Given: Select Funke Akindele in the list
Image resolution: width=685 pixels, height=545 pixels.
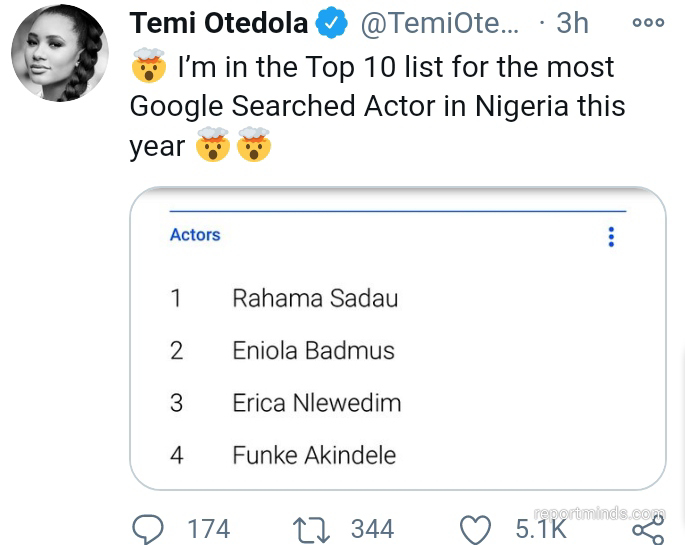Looking at the screenshot, I should (314, 455).
